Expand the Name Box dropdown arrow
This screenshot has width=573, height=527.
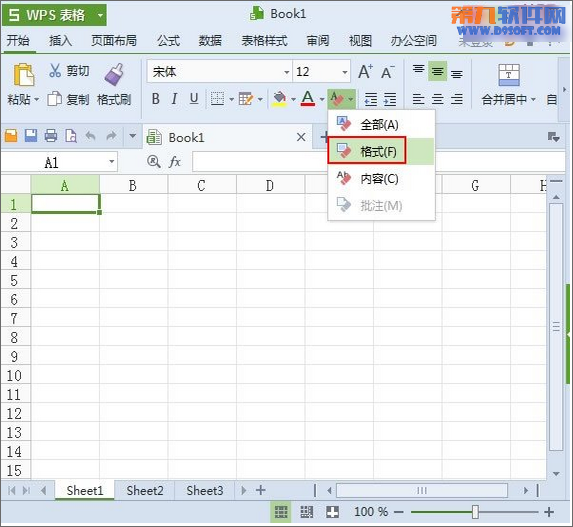click(x=112, y=162)
